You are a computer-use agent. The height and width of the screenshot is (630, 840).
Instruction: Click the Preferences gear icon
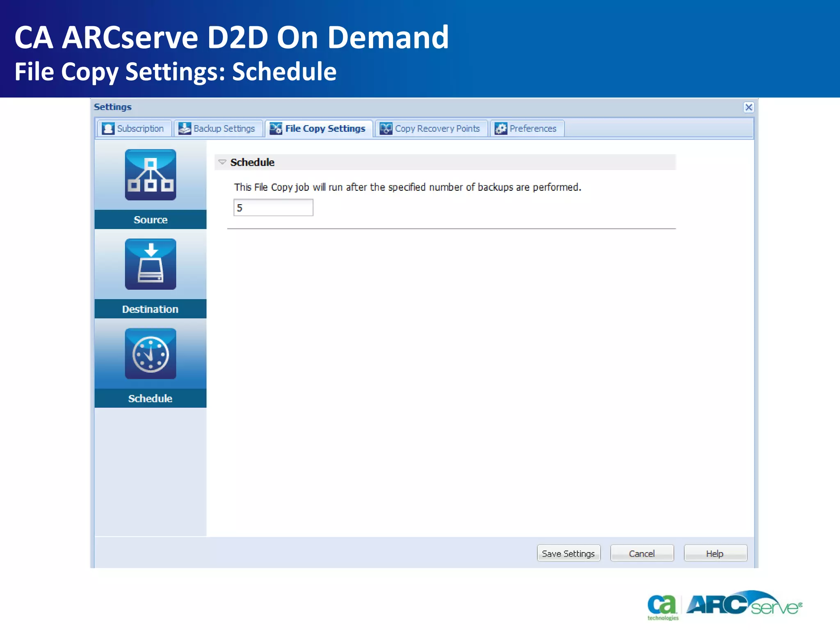point(501,128)
